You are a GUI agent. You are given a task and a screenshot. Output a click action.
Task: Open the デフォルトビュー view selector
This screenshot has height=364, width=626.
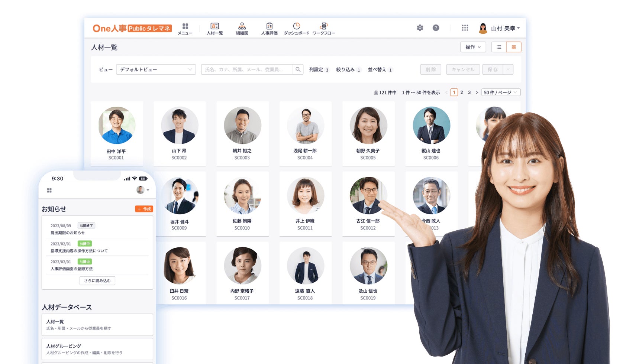click(x=156, y=69)
